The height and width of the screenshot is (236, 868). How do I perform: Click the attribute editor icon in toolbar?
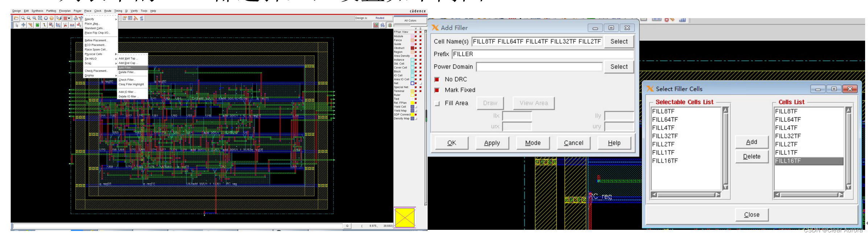tap(124, 18)
